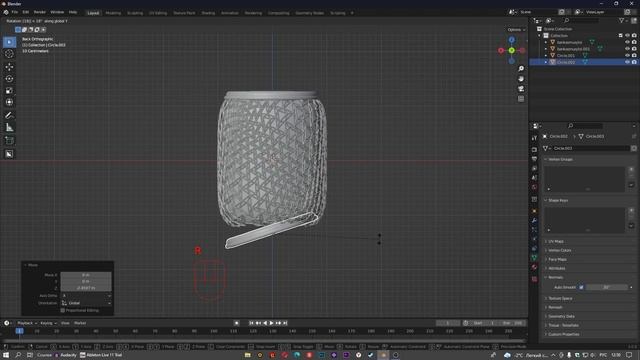Select the Scale tool
The width and height of the screenshot is (640, 360).
(9, 91)
